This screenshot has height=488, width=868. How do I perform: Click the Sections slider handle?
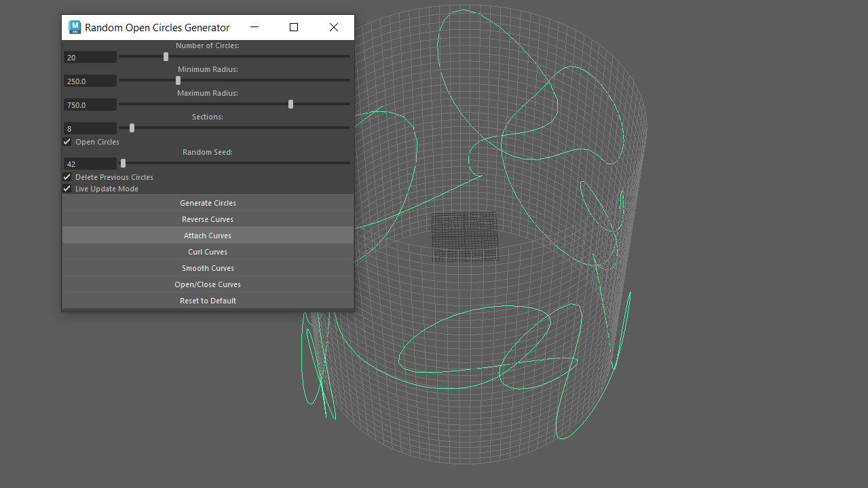[131, 128]
